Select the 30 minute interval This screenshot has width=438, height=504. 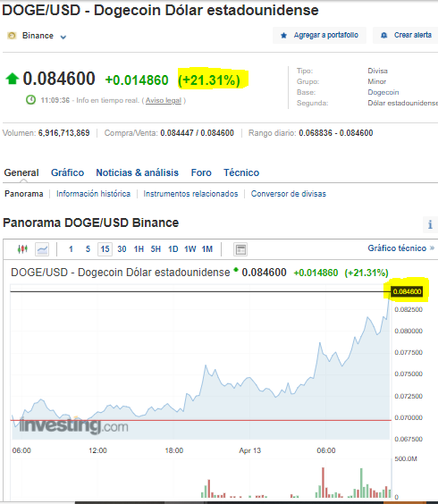[122, 249]
